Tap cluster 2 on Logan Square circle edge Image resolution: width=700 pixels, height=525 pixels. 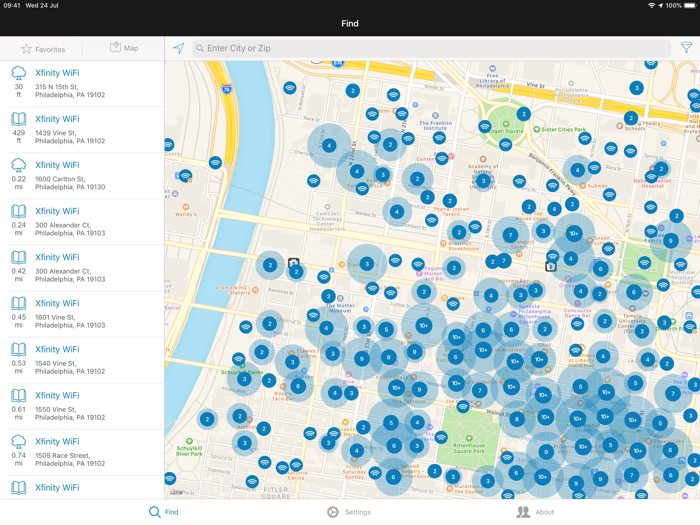pos(524,114)
